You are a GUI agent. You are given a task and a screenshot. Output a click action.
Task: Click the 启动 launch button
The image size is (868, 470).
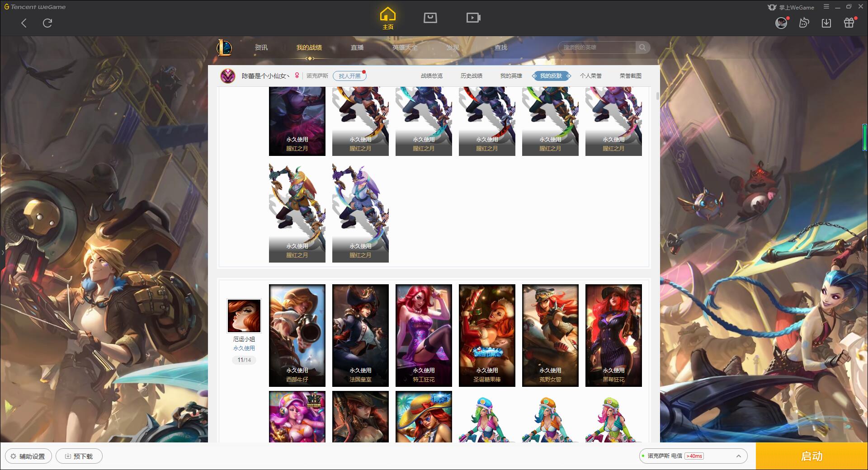tap(811, 456)
